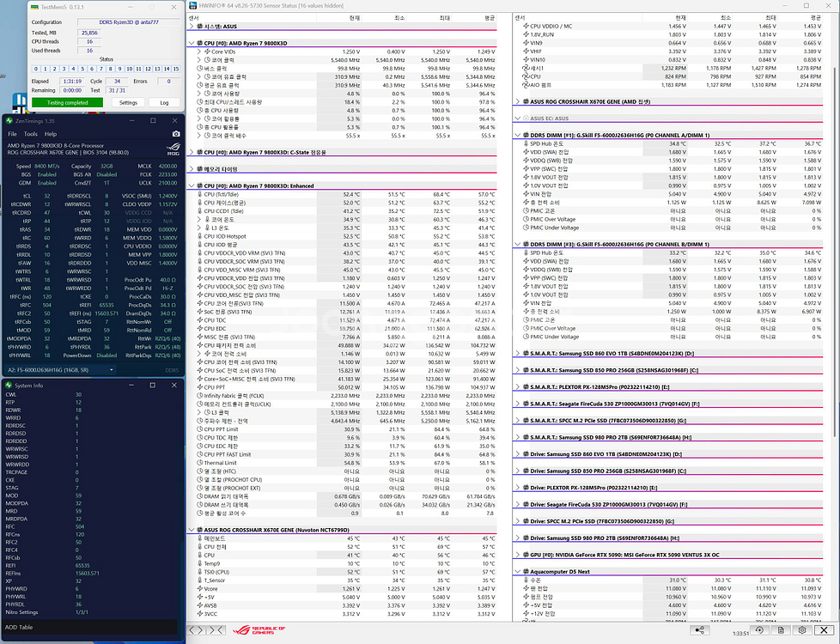Click the Settings button in TestMem5
Image resolution: width=840 pixels, height=644 pixels.
[x=129, y=103]
